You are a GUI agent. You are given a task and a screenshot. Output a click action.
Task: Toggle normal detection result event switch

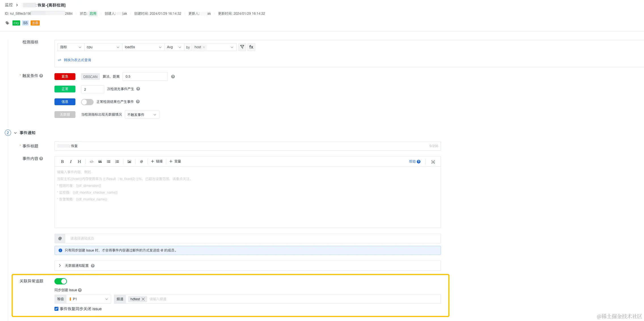click(87, 102)
